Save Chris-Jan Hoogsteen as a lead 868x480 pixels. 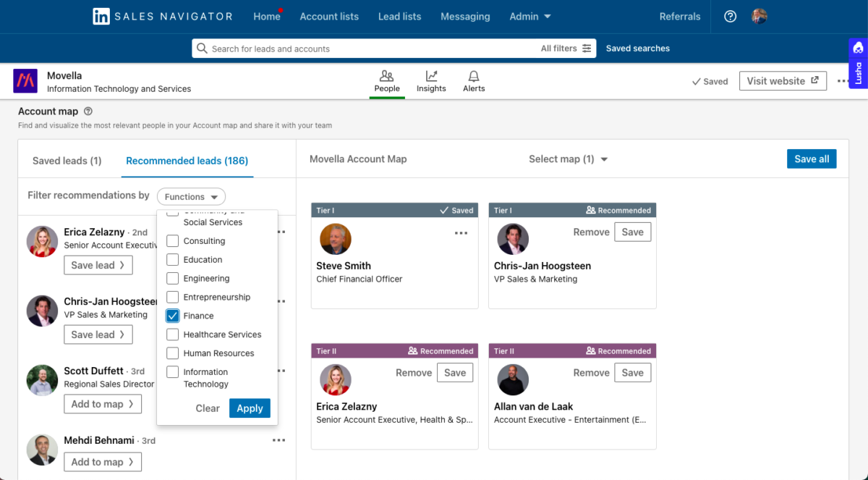point(98,334)
